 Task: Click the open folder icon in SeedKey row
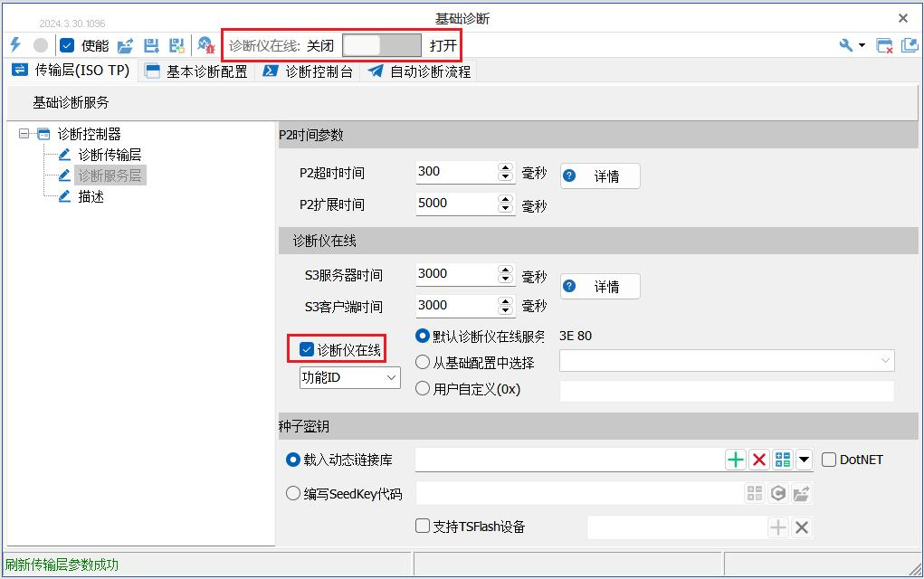pyautogui.click(x=801, y=493)
